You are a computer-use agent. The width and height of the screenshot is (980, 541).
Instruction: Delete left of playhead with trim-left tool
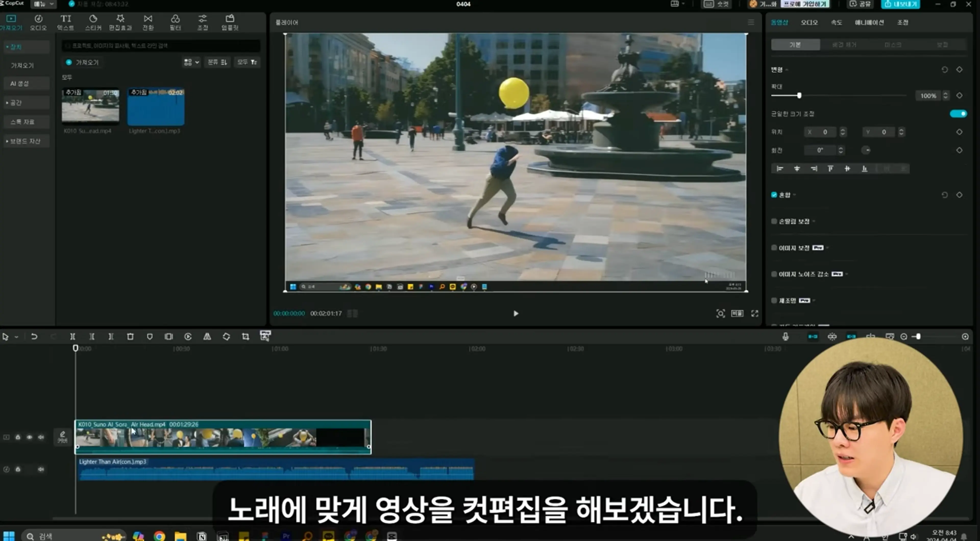[92, 337]
